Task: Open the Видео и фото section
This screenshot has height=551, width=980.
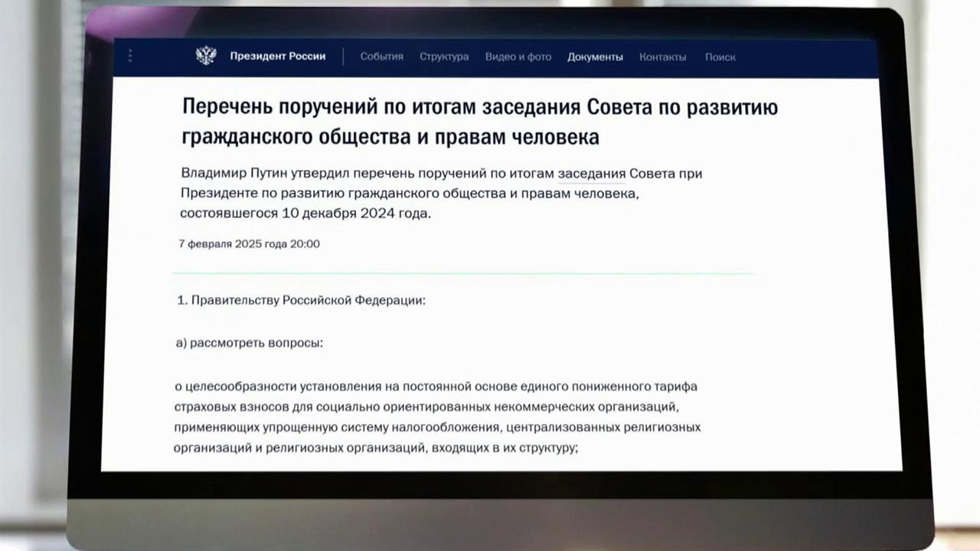Action: coord(518,57)
